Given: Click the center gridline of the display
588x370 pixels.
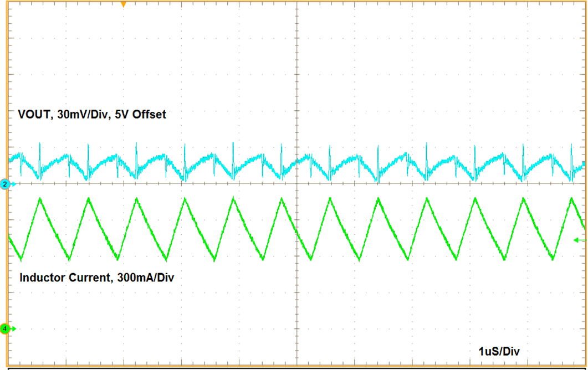Looking at the screenshot, I should [x=298, y=183].
